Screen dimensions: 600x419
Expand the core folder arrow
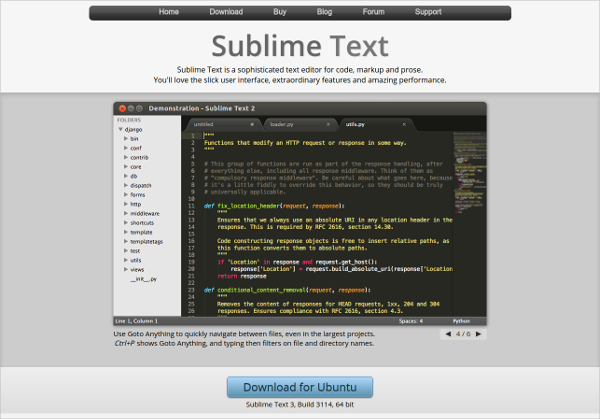coord(126,166)
